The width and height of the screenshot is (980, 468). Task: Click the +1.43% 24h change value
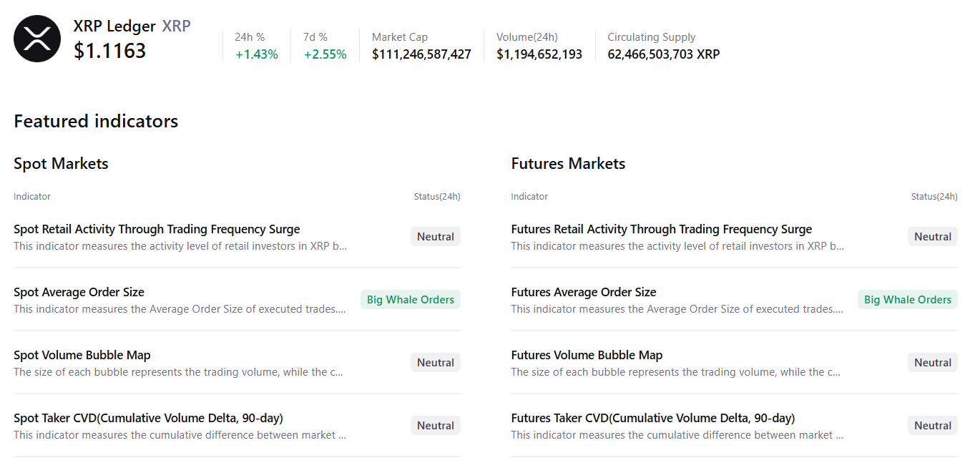pos(257,54)
